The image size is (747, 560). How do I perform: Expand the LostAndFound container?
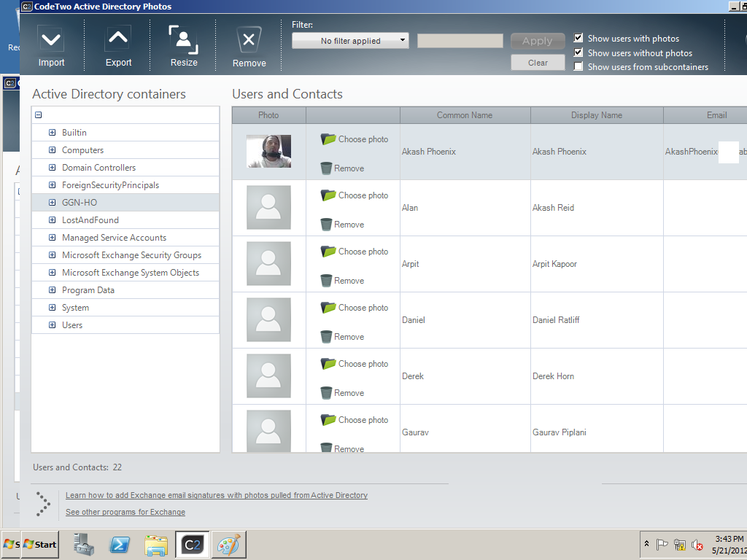(52, 220)
